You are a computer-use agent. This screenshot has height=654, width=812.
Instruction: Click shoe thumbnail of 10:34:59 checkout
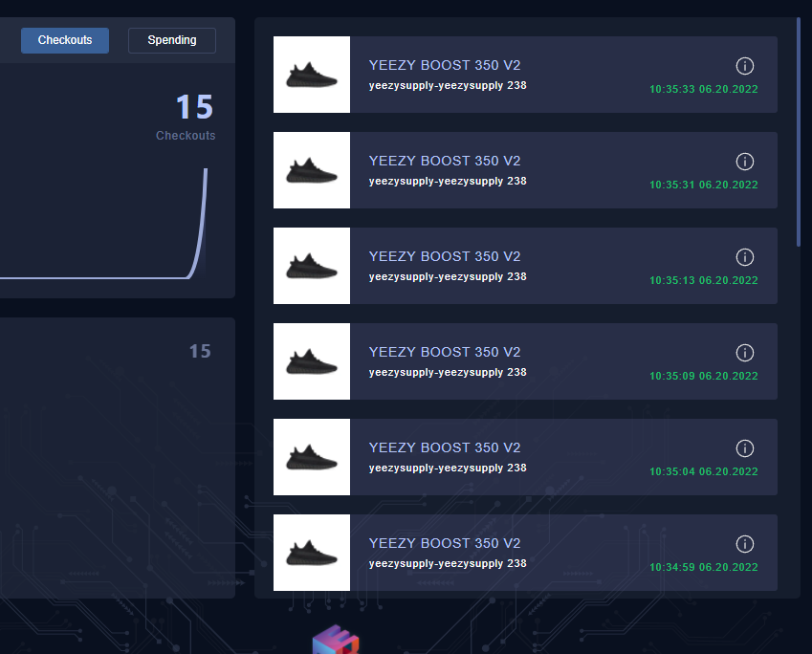coord(312,553)
